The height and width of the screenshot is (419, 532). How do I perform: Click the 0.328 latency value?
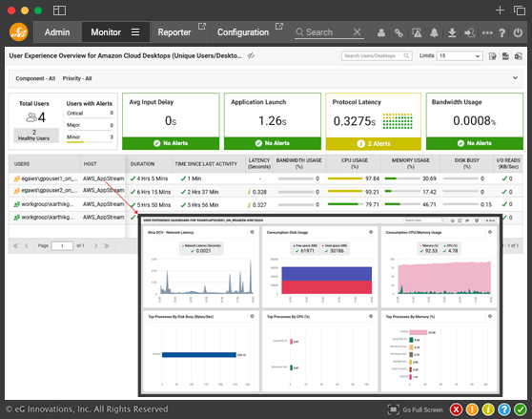coord(259,192)
